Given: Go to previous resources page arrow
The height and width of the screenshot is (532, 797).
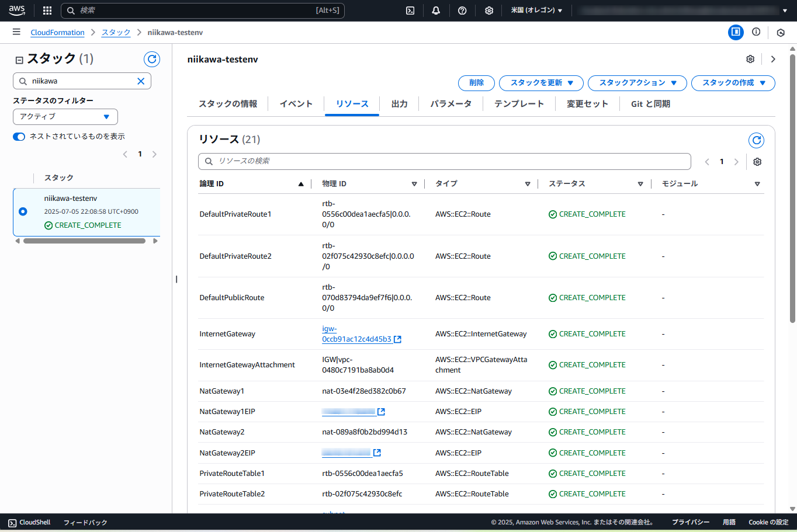Looking at the screenshot, I should (x=707, y=162).
